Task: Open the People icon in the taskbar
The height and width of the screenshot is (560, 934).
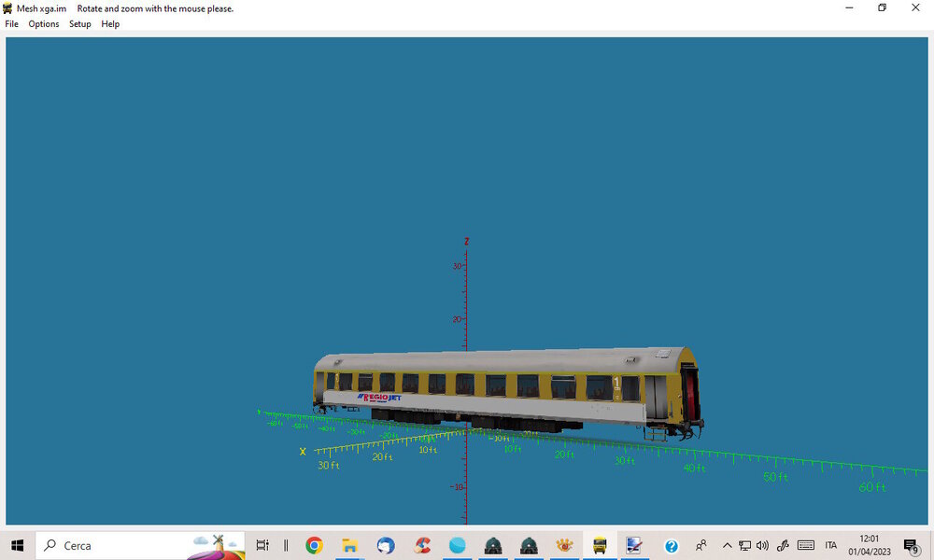Action: point(701,545)
